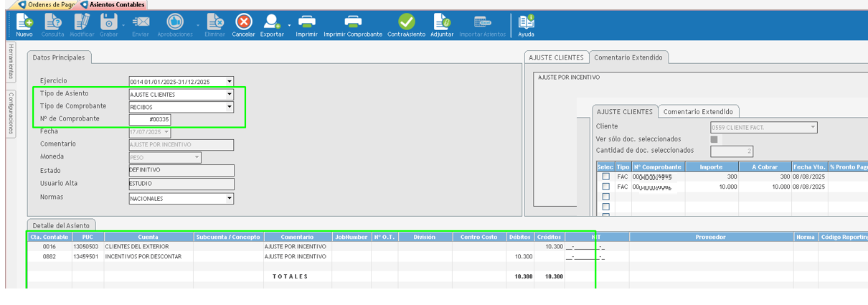Image resolution: width=868 pixels, height=305 pixels.
Task: Click Imprimir Comprobante toolbar icon
Action: (x=353, y=23)
